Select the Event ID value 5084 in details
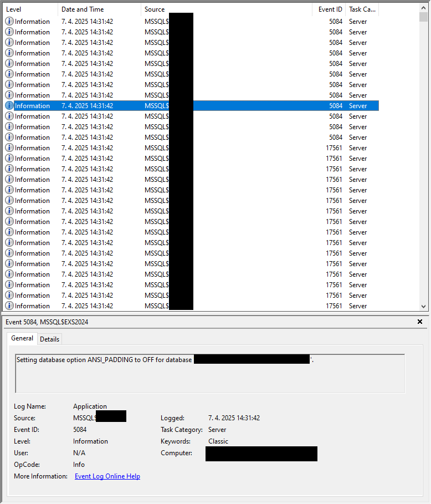The height and width of the screenshot is (504, 431). (80, 430)
